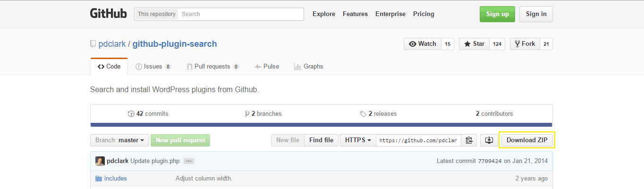View the 15 watchers count
This screenshot has width=644, height=189.
coord(448,44)
